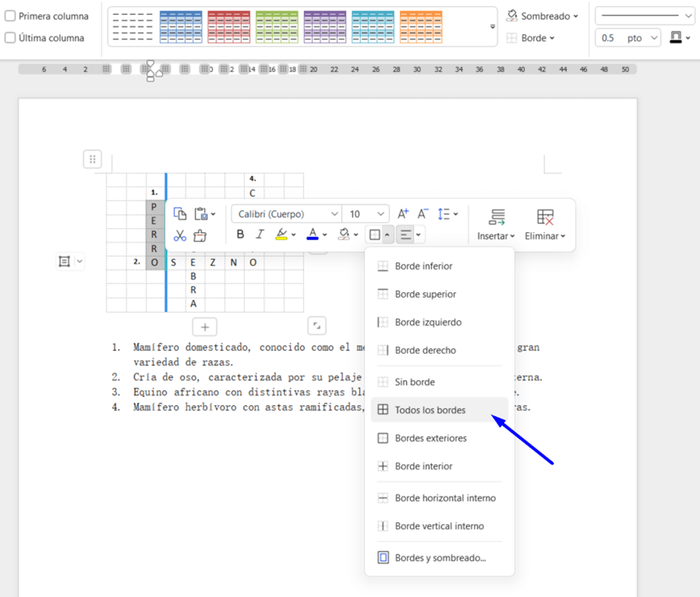Select Todos los bordes menu option
The height and width of the screenshot is (597, 700).
pos(430,410)
